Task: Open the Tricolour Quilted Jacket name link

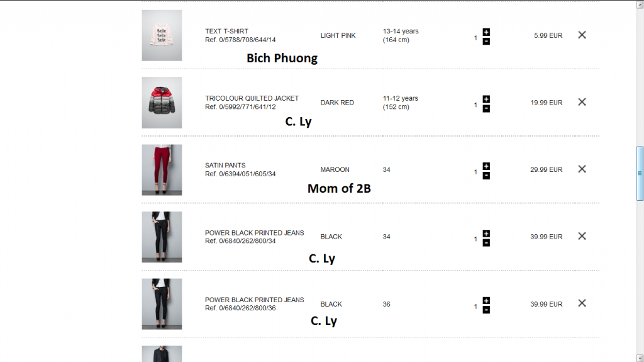Action: (x=252, y=98)
